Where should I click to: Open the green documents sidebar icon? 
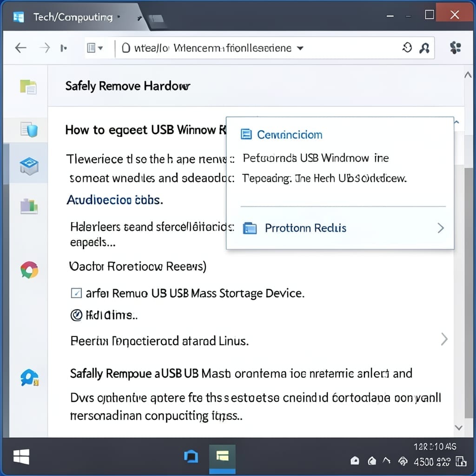coord(28,87)
